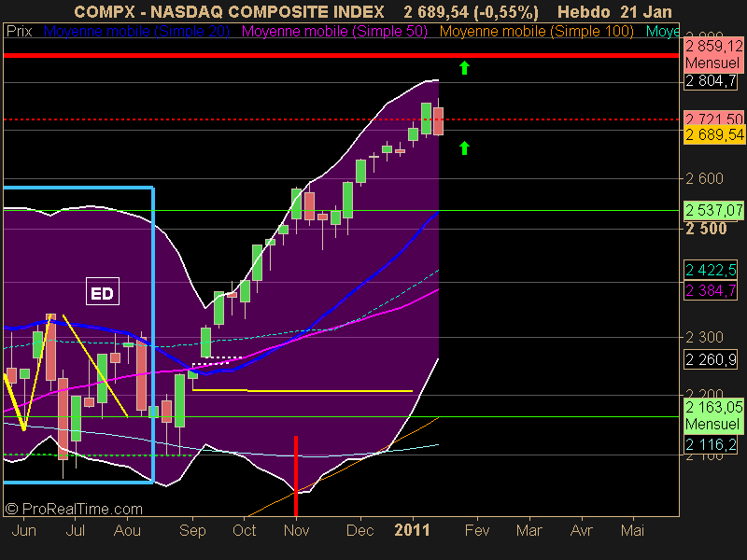This screenshot has width=747, height=560.
Task: Click the Dec label on time axis
Action: coord(359,530)
